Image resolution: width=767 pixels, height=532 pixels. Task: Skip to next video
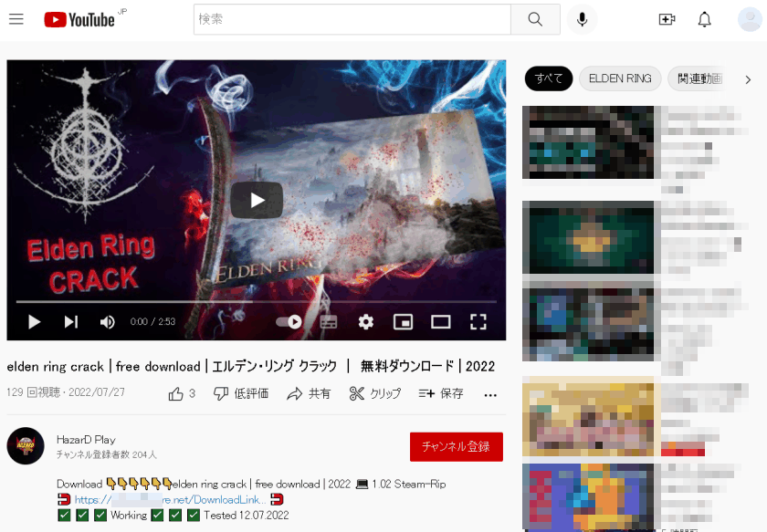(x=71, y=322)
